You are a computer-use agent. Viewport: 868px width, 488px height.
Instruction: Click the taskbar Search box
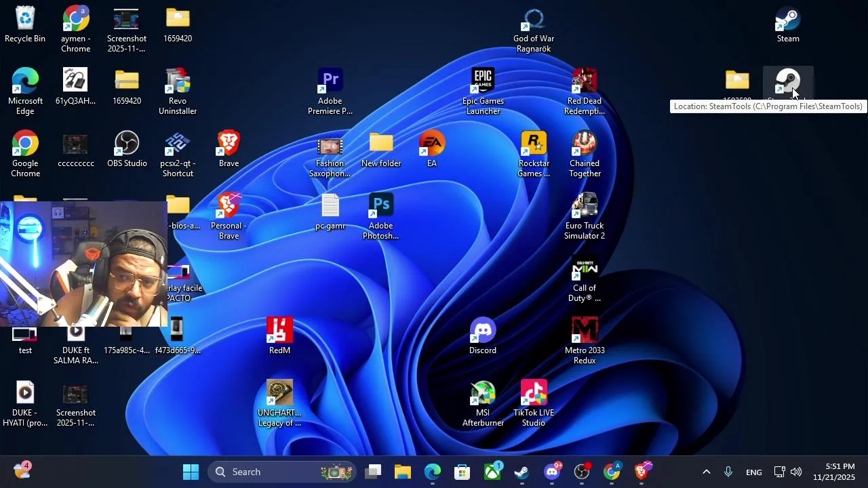282,472
